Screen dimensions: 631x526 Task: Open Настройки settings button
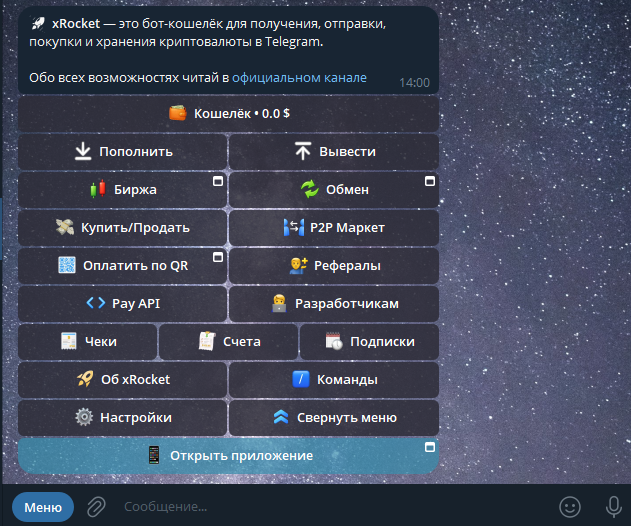point(123,418)
